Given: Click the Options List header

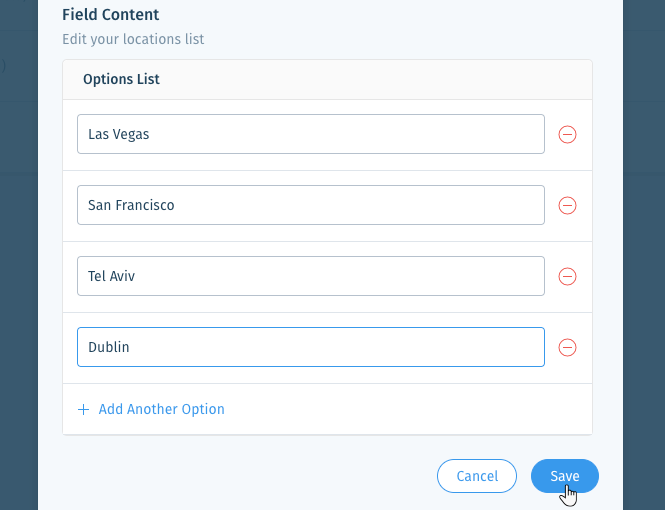Looking at the screenshot, I should click(x=121, y=79).
